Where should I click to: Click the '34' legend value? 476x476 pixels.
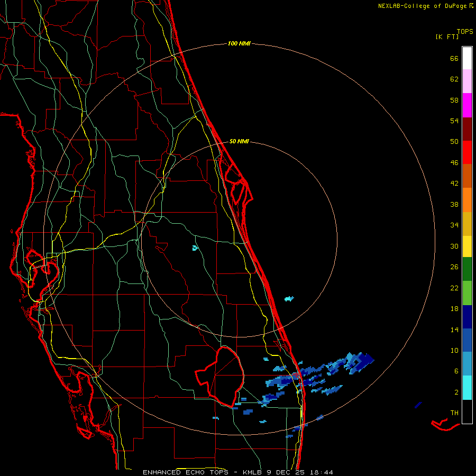(454, 225)
